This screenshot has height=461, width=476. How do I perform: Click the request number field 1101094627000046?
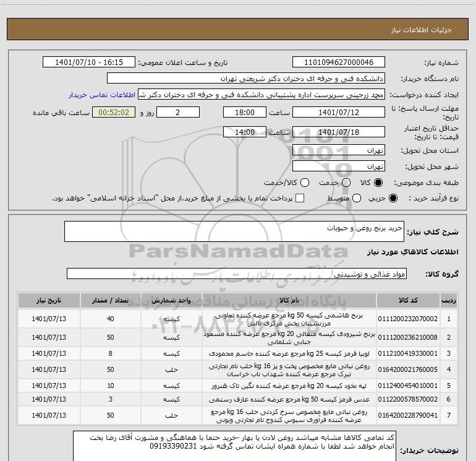coord(339,62)
